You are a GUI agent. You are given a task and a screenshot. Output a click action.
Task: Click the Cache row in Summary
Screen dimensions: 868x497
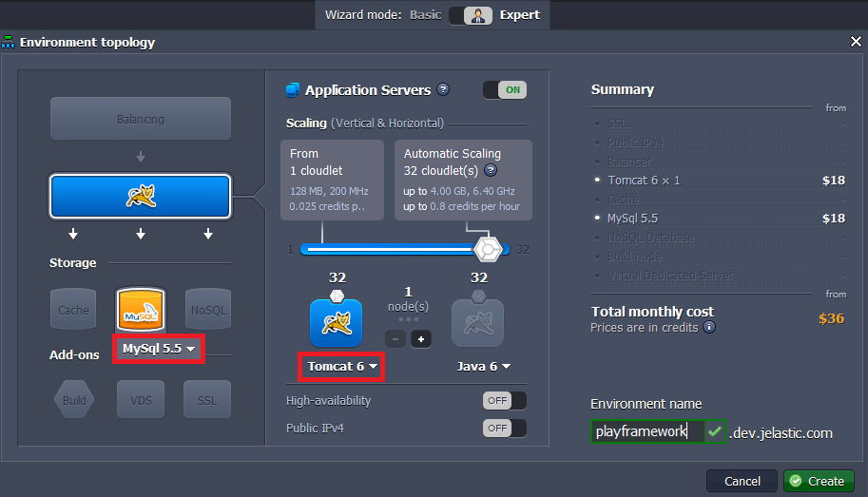point(719,200)
